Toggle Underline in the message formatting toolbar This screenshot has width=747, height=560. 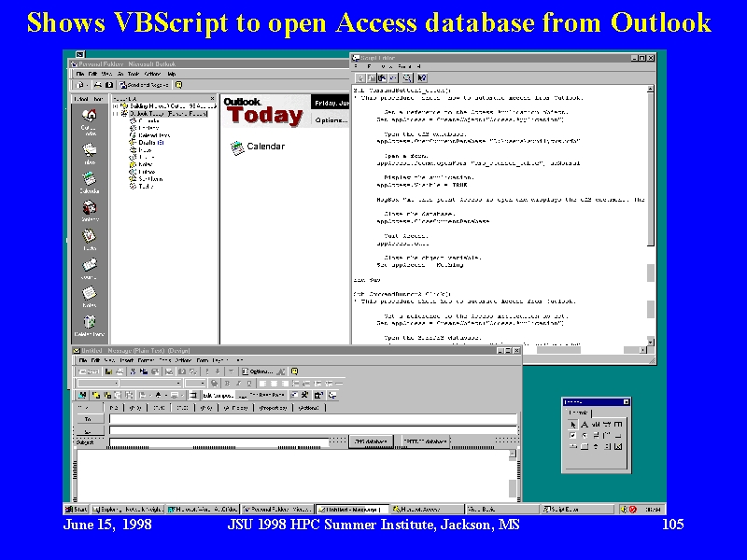249,384
